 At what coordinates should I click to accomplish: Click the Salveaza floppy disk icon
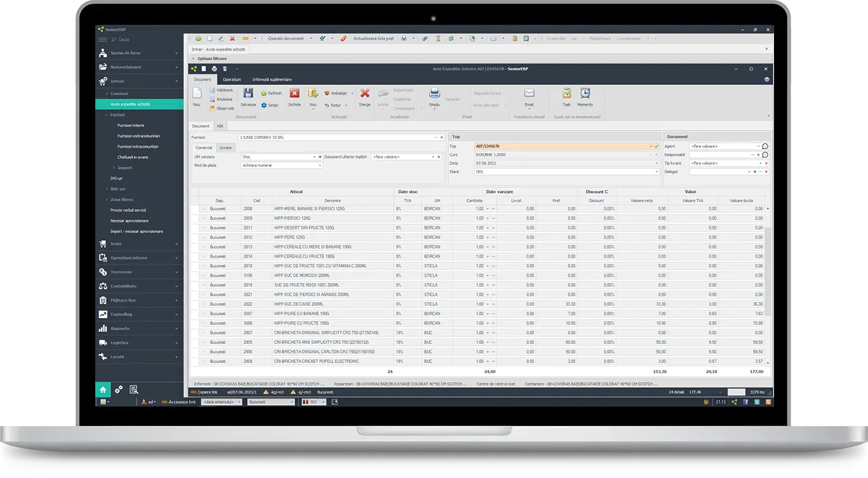coord(248,93)
